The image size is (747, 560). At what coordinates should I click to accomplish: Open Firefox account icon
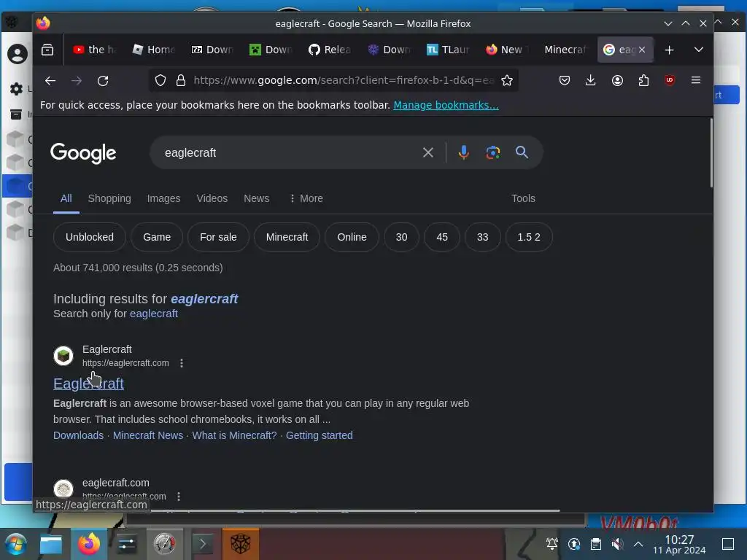click(x=617, y=80)
